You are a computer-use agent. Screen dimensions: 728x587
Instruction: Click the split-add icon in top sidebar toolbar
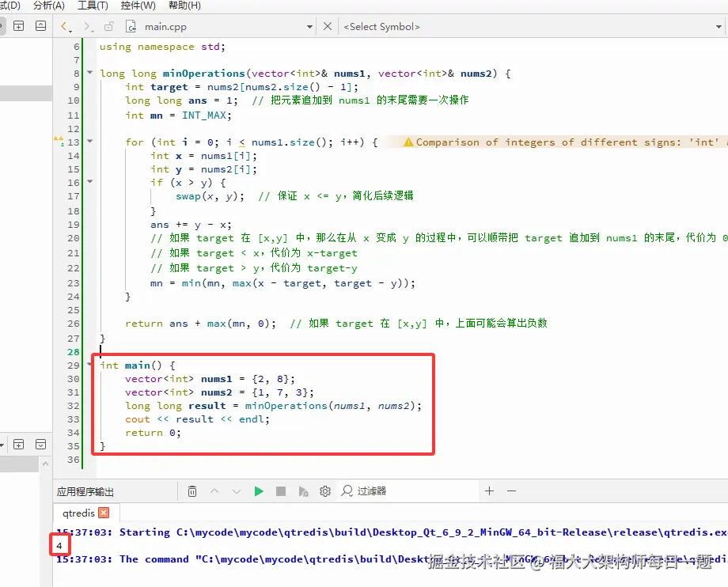18,26
